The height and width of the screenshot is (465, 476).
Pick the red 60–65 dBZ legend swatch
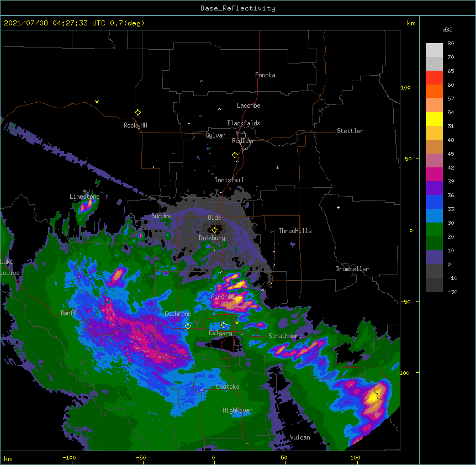pyautogui.click(x=434, y=78)
